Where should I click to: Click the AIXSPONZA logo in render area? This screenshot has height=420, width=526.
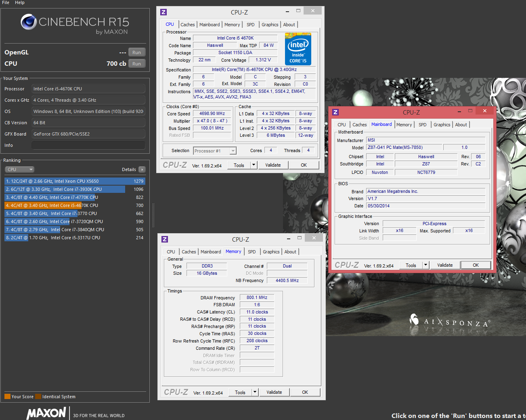450,321
